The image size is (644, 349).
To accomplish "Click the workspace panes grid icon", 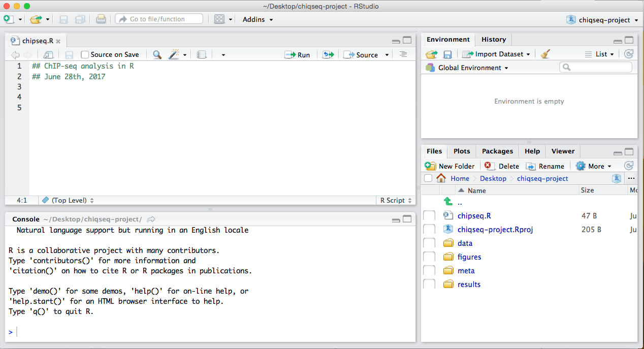I will (x=219, y=19).
